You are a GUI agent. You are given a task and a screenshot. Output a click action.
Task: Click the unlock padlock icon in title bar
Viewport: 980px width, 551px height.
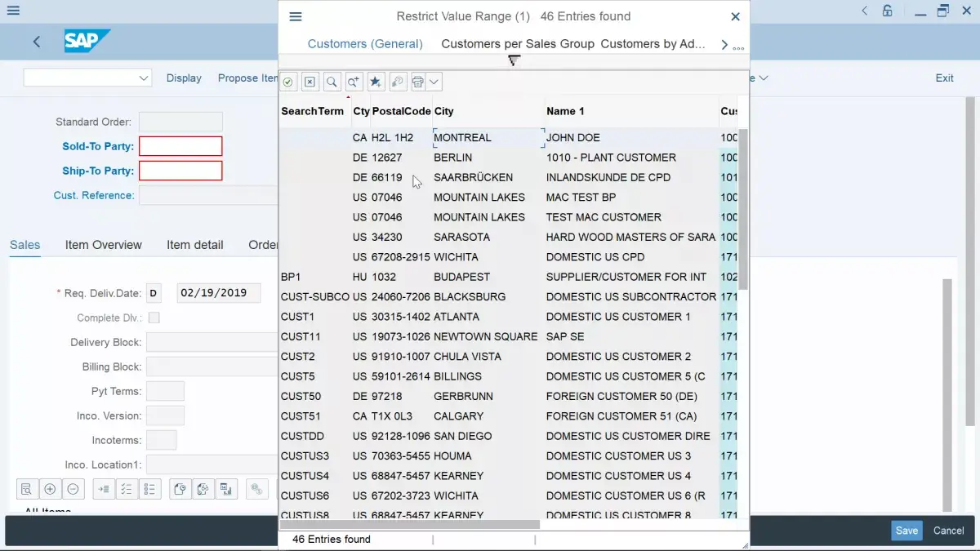point(888,11)
